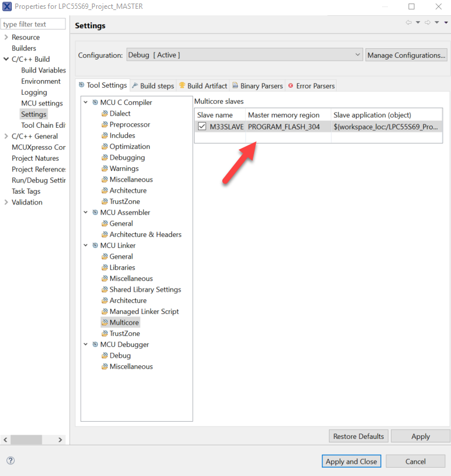Click the Dialect option icon

104,114
